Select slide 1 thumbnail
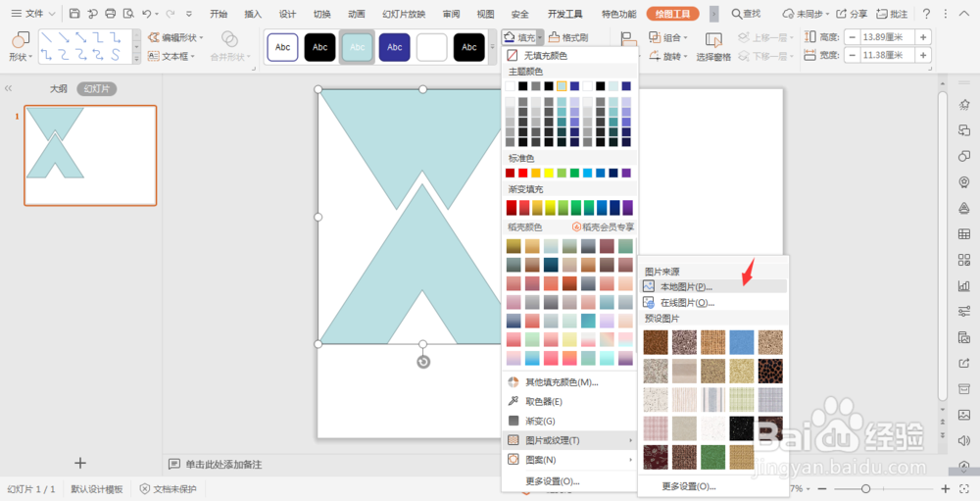 [90, 155]
